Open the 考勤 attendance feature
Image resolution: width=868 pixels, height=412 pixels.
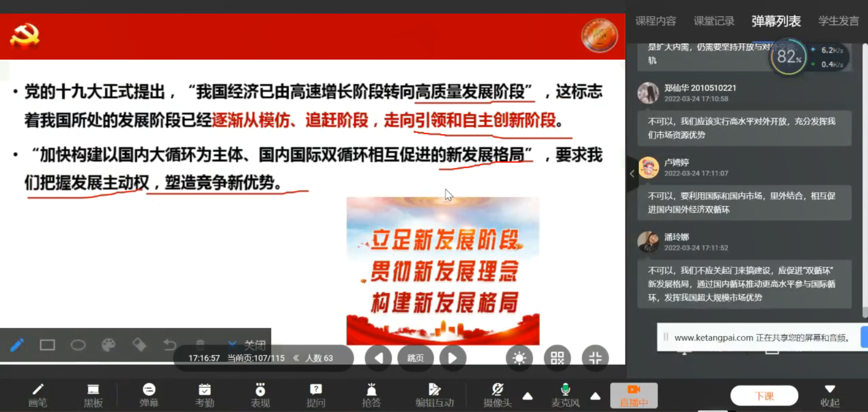coord(205,395)
